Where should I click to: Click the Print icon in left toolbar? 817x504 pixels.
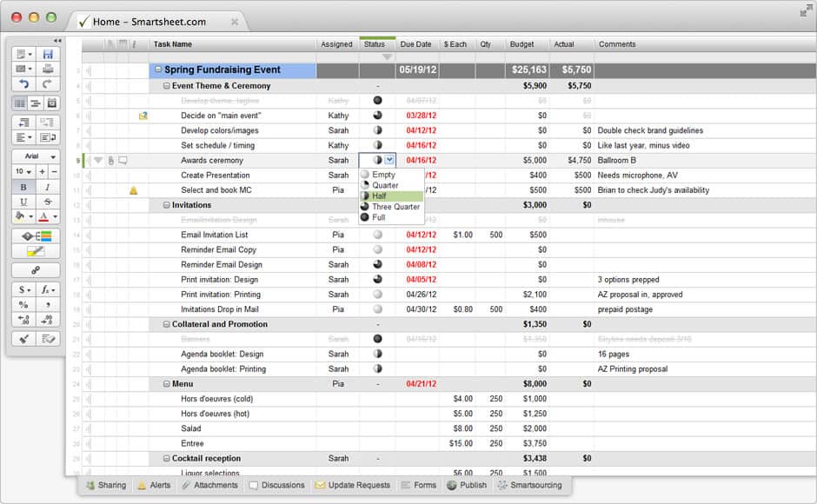point(48,69)
